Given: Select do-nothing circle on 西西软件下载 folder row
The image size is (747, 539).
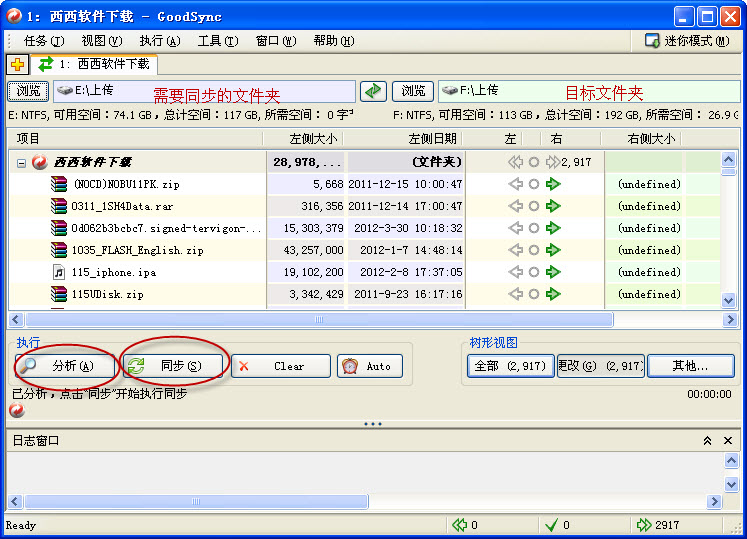Looking at the screenshot, I should click(534, 162).
